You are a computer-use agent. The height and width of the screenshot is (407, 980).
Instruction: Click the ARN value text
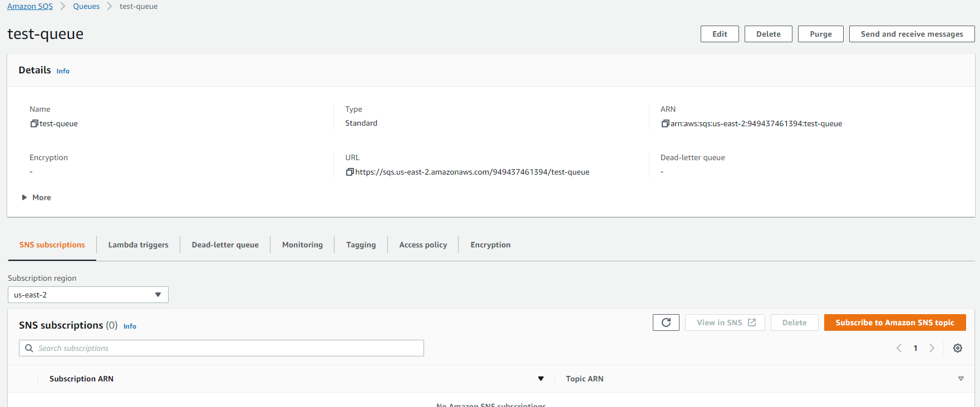tap(756, 123)
